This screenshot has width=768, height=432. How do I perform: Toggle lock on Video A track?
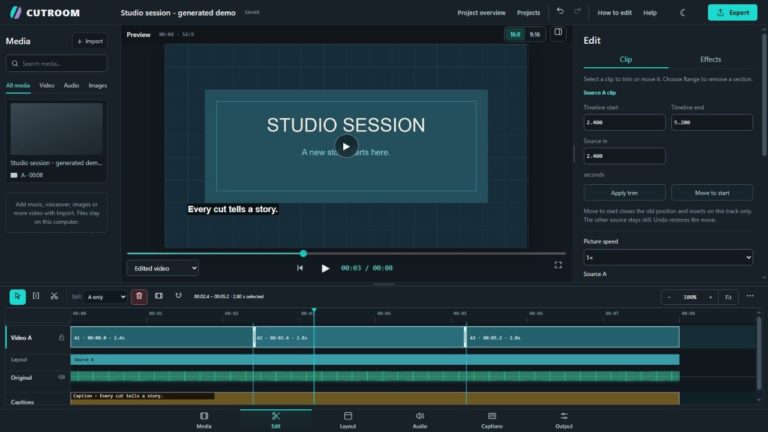[x=61, y=337]
